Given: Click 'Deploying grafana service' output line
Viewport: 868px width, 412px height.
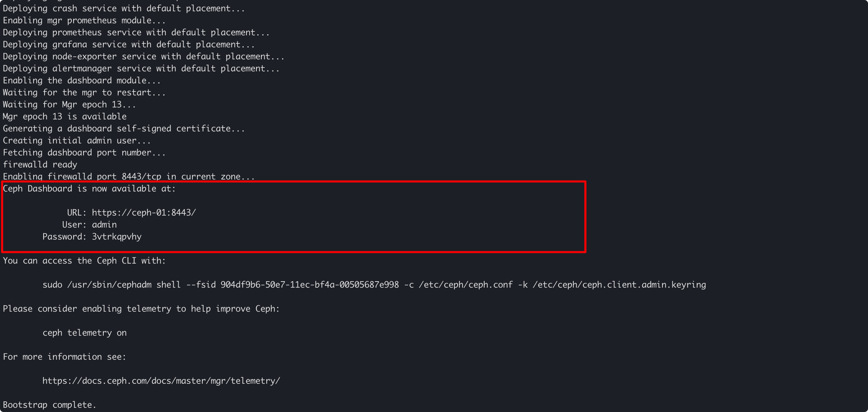Looking at the screenshot, I should click(x=129, y=45).
